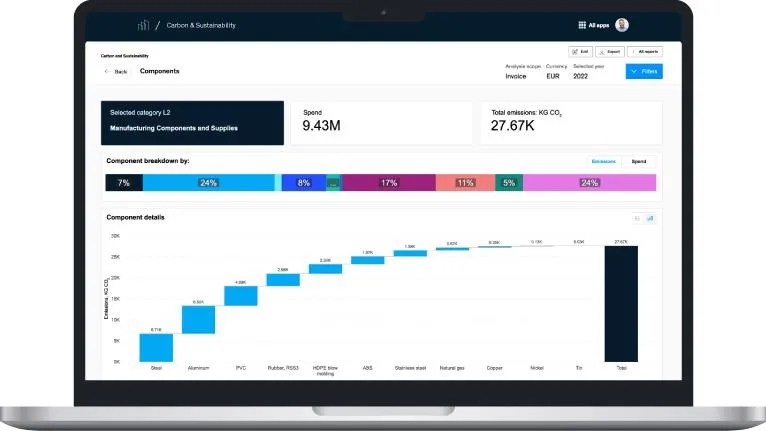766x431 pixels.
Task: Click the analytics logo in header
Action: (x=143, y=25)
